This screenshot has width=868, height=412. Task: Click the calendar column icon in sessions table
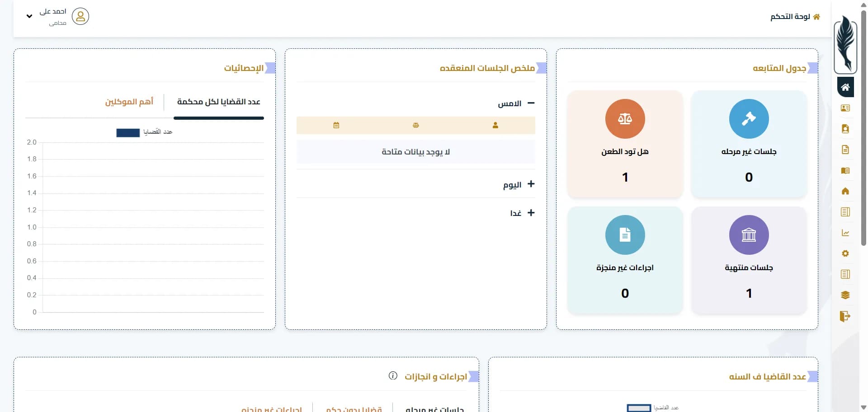coord(336,125)
